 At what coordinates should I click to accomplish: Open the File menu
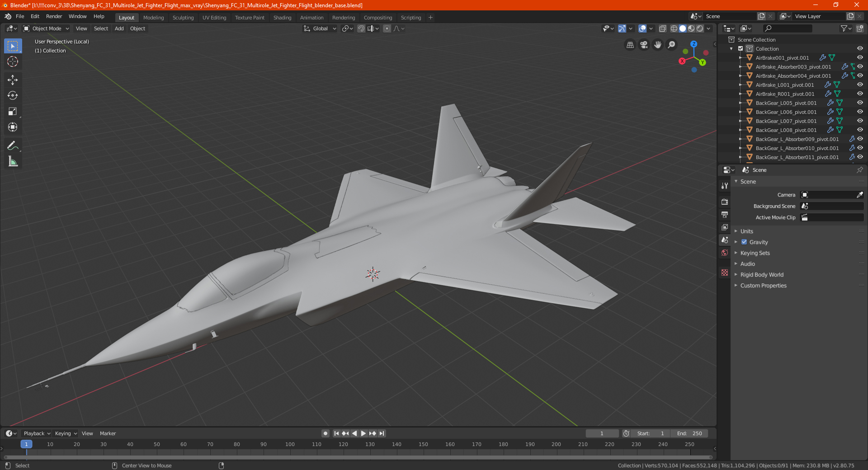tap(20, 16)
